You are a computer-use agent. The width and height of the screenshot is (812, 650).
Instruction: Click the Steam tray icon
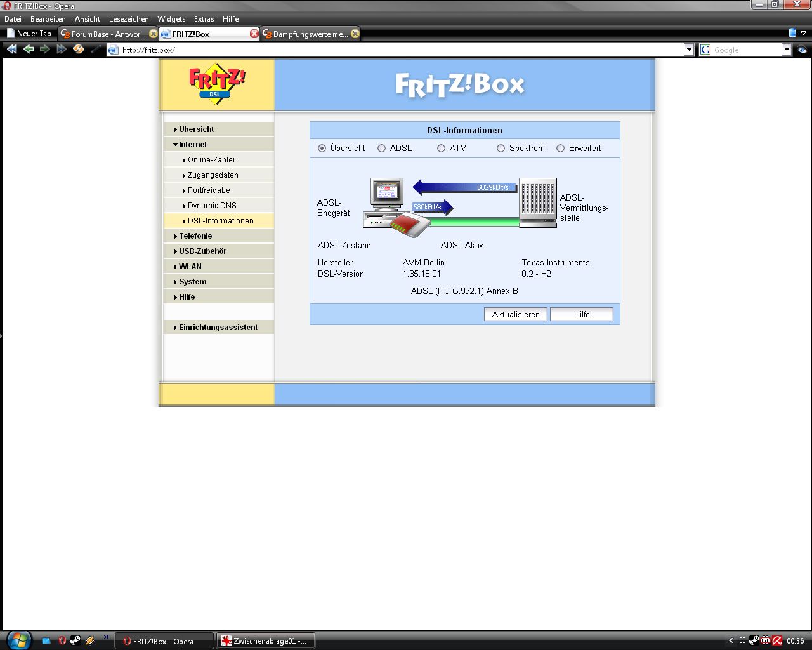click(x=754, y=640)
